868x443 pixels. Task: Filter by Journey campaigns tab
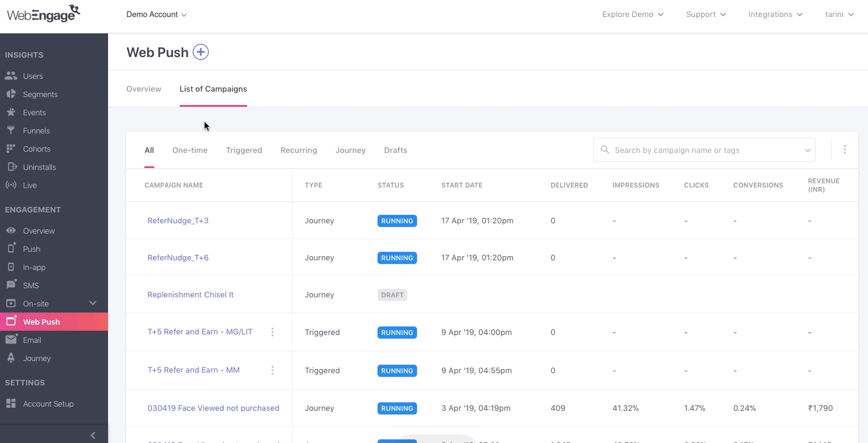(x=351, y=150)
